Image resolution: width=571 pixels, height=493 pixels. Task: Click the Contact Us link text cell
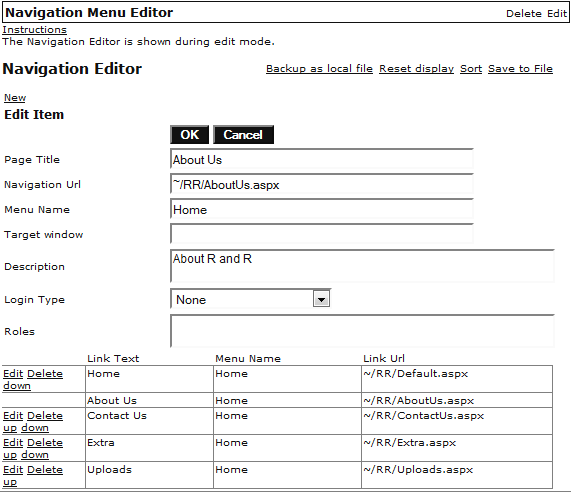149,421
